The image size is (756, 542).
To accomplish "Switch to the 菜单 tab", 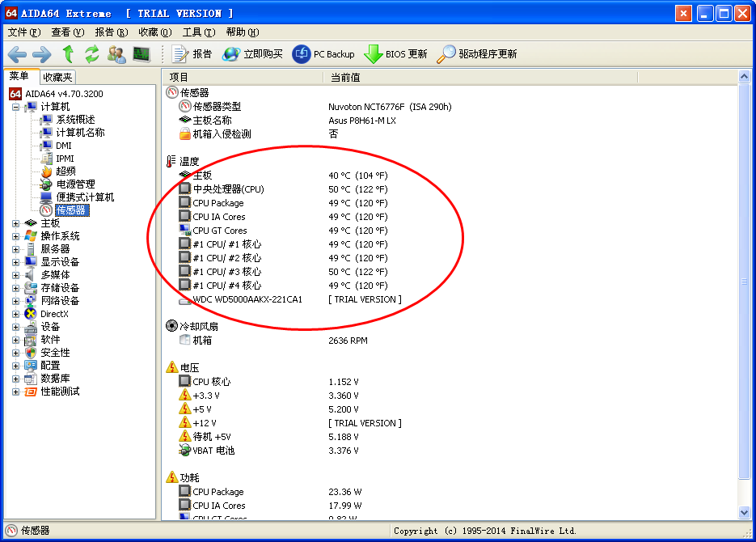I will [x=21, y=76].
